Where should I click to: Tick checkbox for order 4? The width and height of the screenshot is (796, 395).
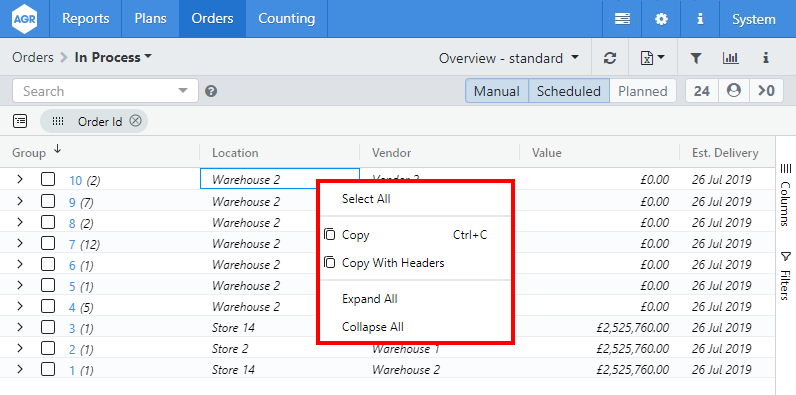click(48, 306)
